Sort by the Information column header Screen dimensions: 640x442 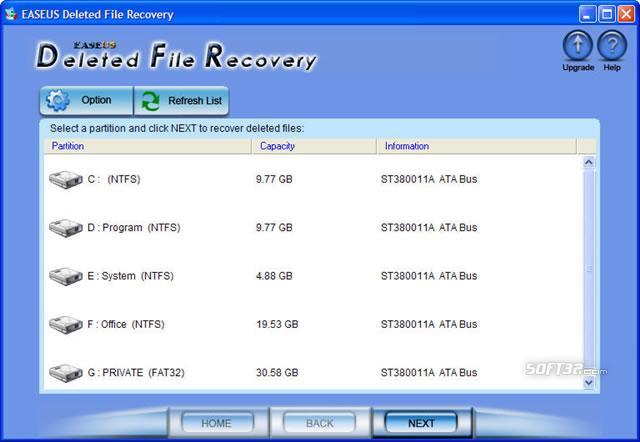click(476, 146)
